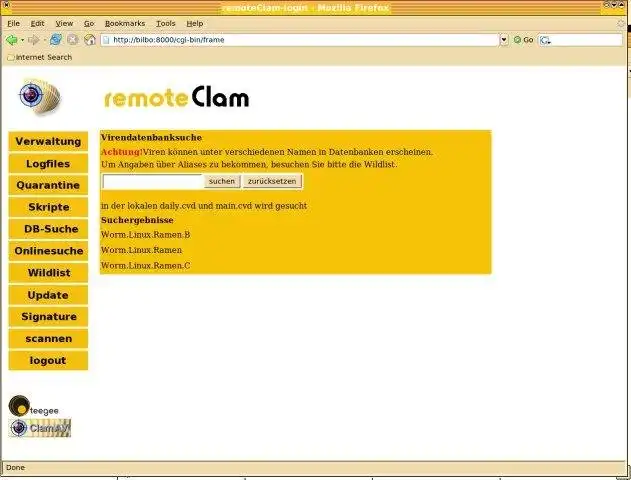Select result Worm.Linux.Ramen.B
The width and height of the screenshot is (631, 480).
[145, 235]
